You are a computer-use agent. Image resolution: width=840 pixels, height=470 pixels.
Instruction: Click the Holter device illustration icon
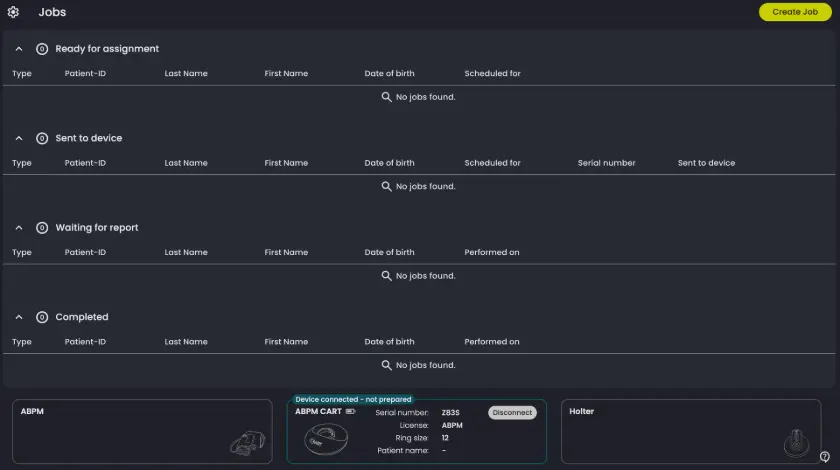pos(796,443)
